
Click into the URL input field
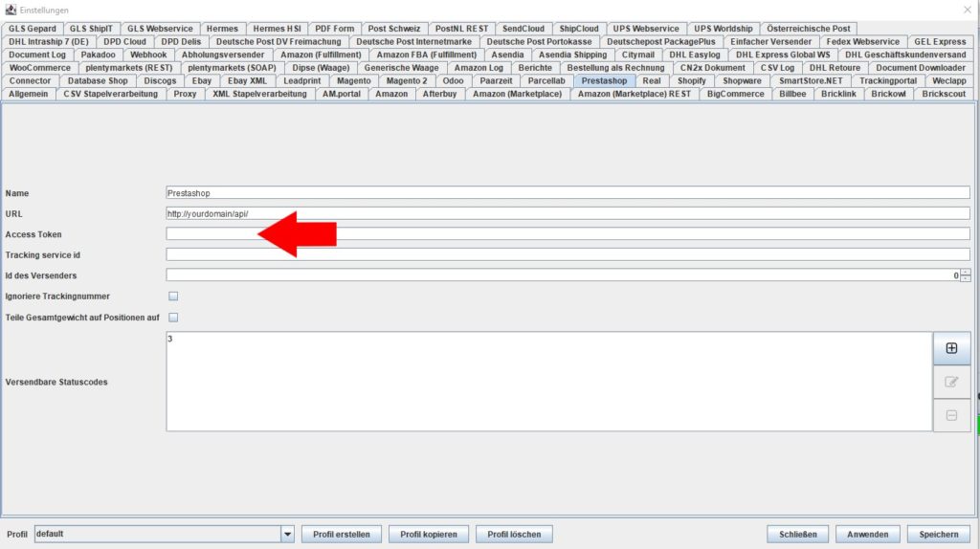568,213
